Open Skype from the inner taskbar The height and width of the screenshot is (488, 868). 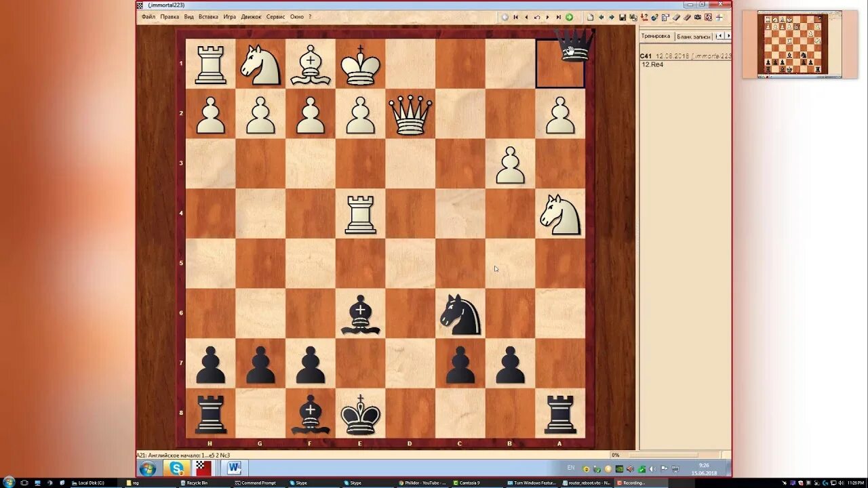(x=176, y=468)
